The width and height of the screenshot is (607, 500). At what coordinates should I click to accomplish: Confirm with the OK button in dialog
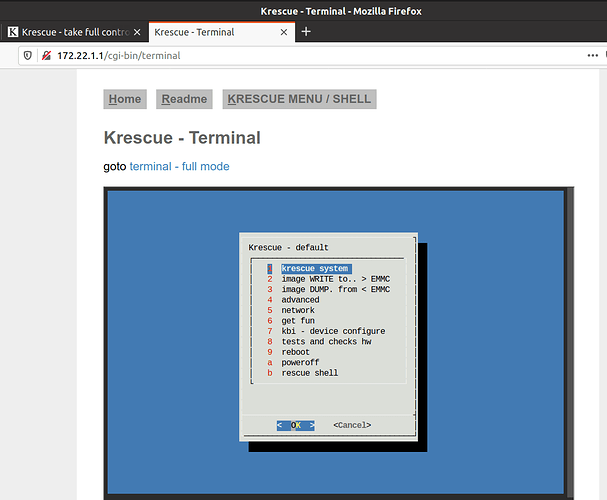(296, 425)
